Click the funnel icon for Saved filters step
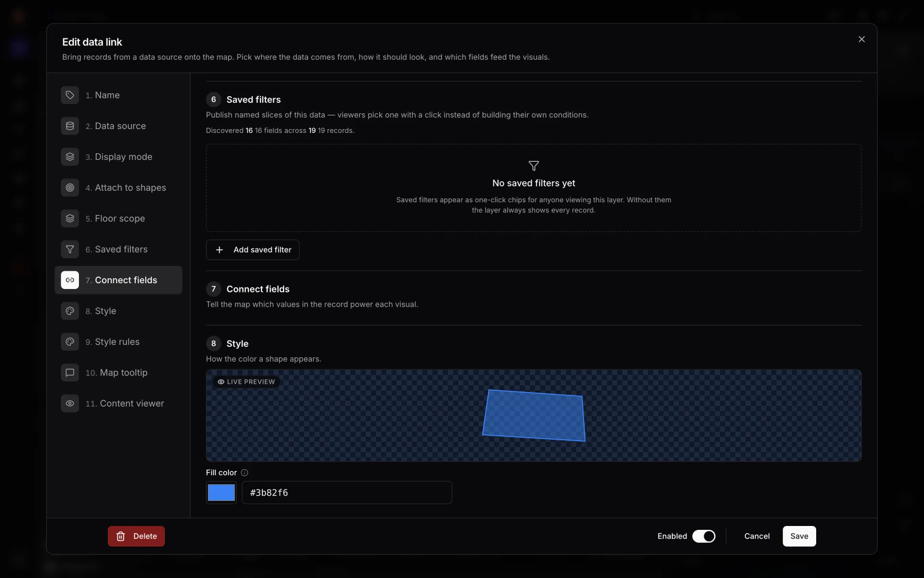Screen dimensions: 924x578 (70, 249)
